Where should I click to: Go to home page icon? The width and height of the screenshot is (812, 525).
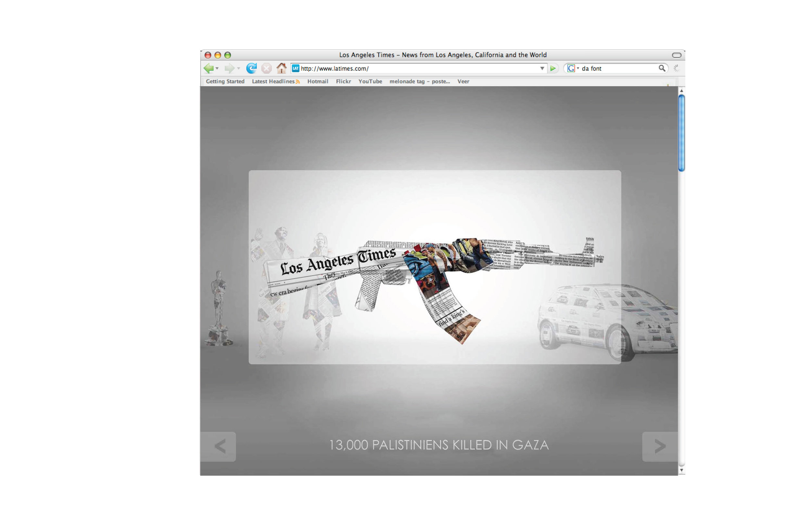(282, 68)
